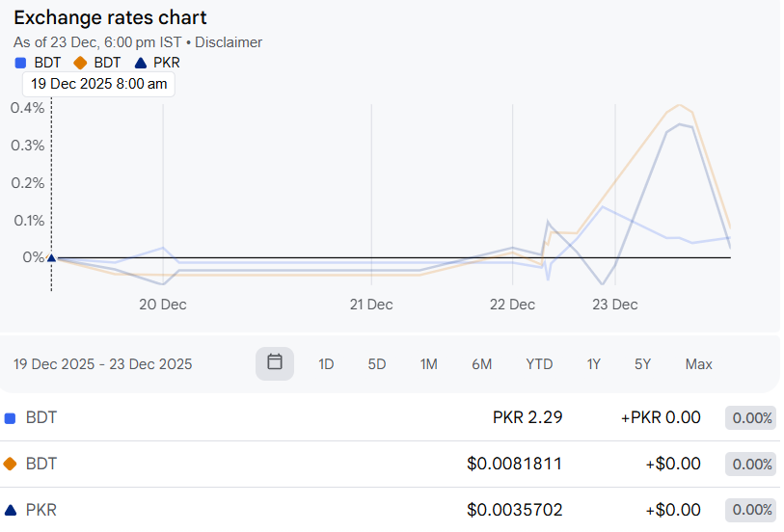The width and height of the screenshot is (784, 532).
Task: Click the navy triangle PKR legend icon
Action: [140, 63]
